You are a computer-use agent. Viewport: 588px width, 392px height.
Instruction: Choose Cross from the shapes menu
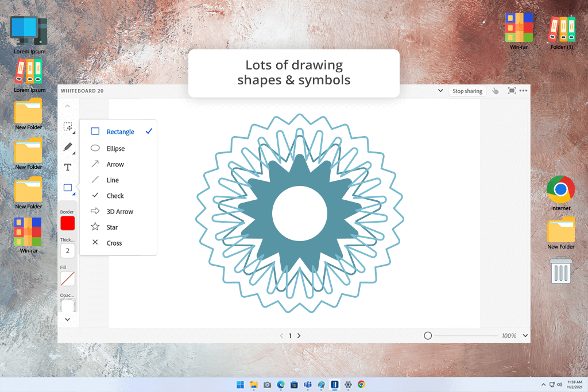tap(118, 243)
